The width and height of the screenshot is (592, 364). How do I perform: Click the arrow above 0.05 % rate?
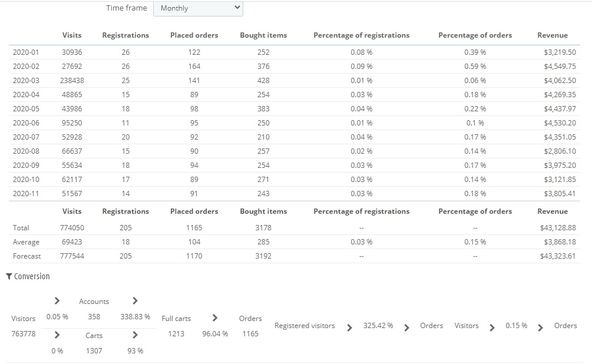click(57, 301)
